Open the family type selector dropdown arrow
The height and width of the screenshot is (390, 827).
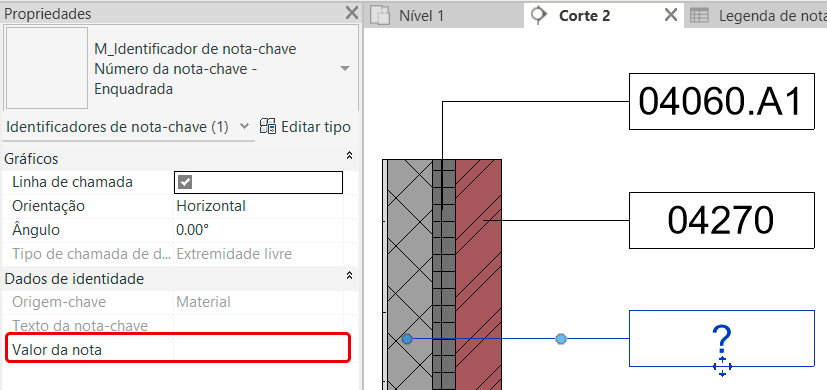click(x=345, y=69)
